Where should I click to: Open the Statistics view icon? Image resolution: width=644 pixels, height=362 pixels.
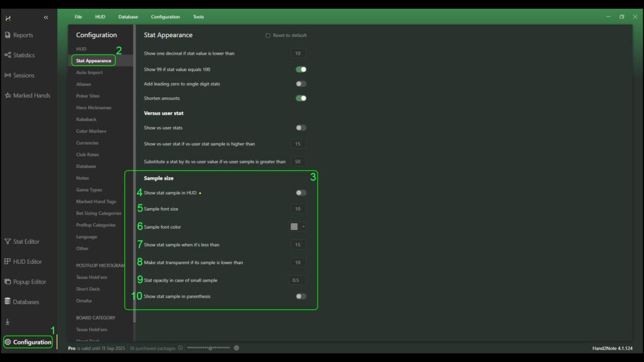point(8,55)
